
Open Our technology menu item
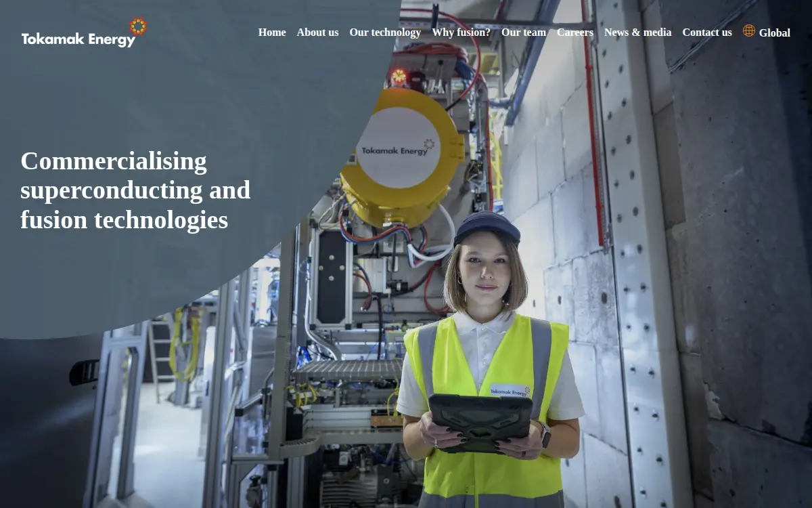385,33
